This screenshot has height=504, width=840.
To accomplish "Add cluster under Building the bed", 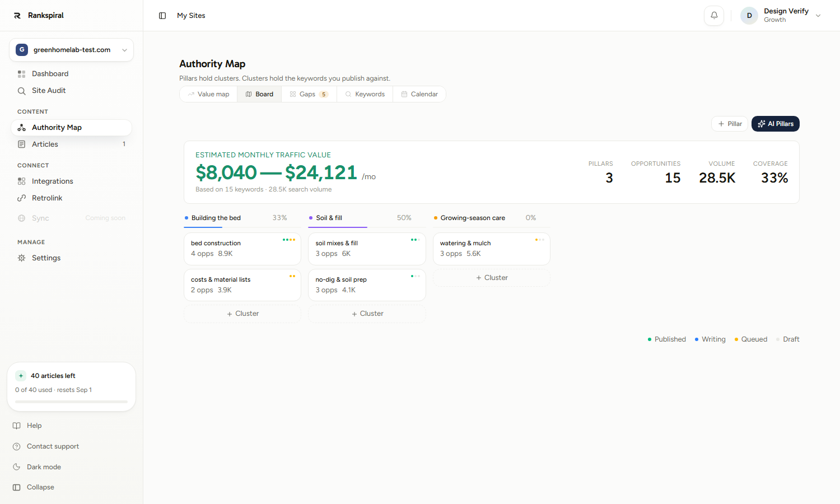I will click(242, 314).
